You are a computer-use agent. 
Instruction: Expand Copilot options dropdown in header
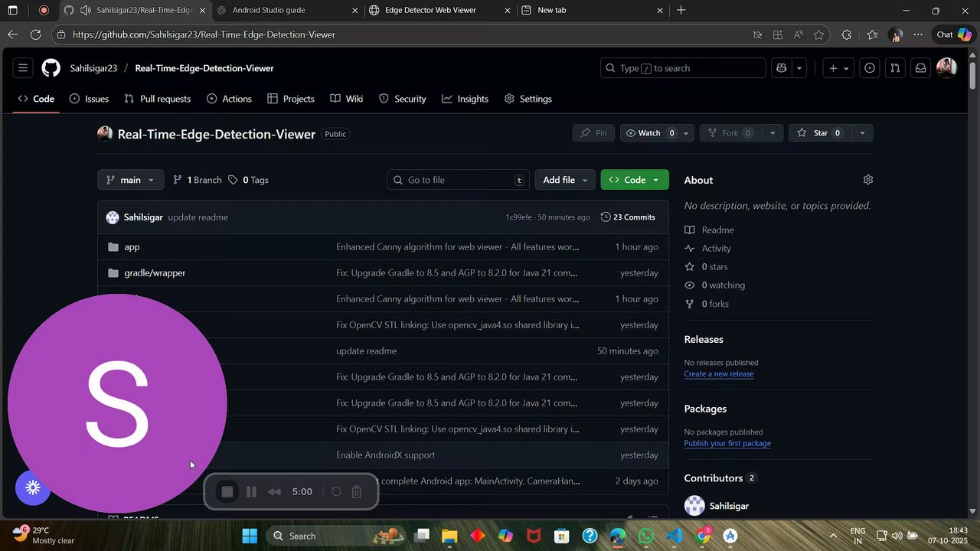pos(799,68)
